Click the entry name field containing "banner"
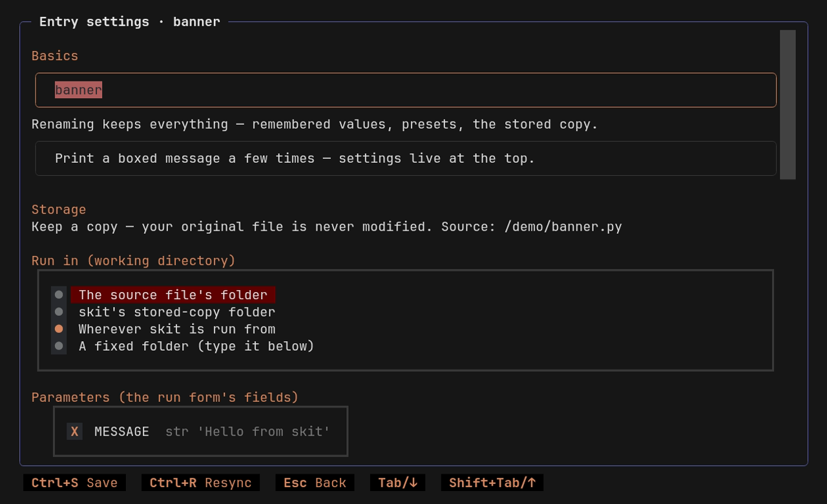 (406, 90)
